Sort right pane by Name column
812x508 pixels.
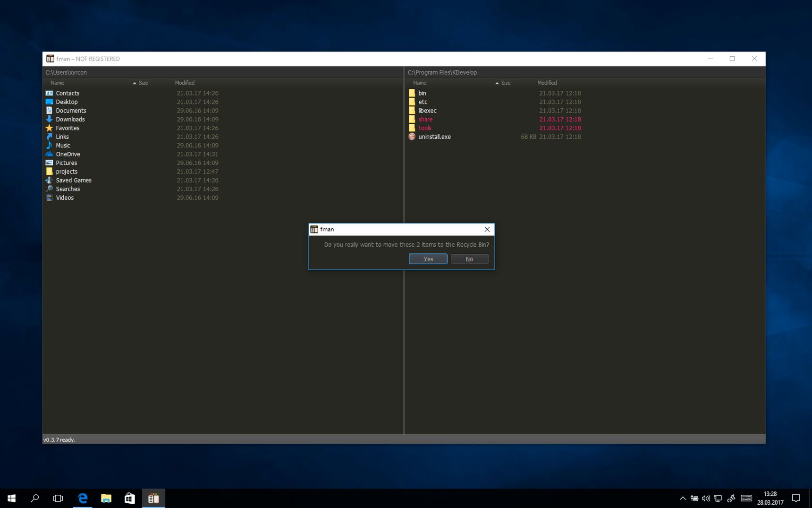(420, 83)
